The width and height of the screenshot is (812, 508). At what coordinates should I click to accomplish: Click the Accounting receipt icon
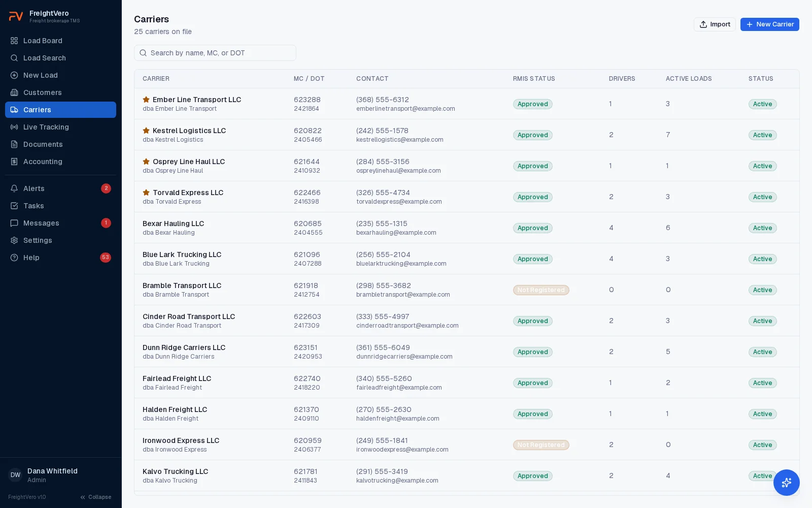[14, 162]
